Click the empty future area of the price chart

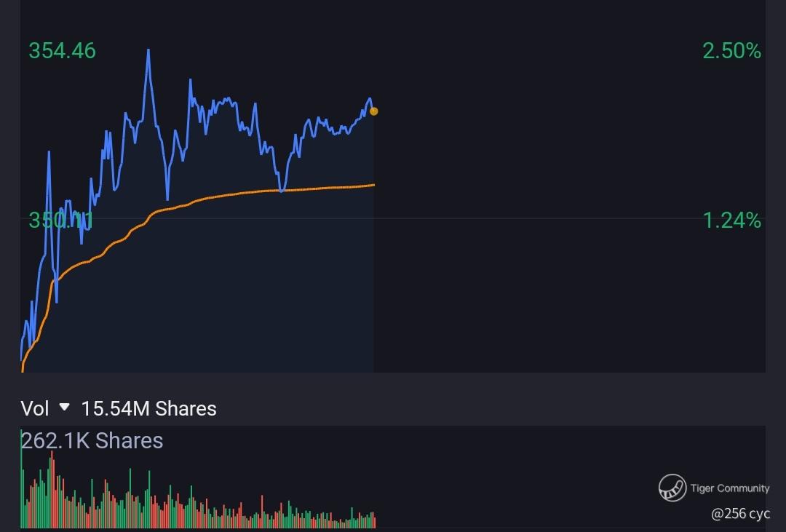pos(569,210)
